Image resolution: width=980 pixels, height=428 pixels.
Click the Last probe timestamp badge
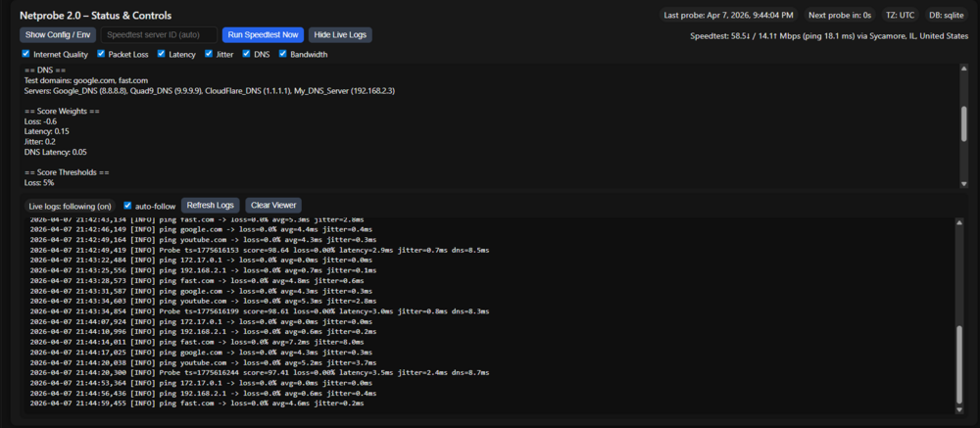click(x=729, y=15)
